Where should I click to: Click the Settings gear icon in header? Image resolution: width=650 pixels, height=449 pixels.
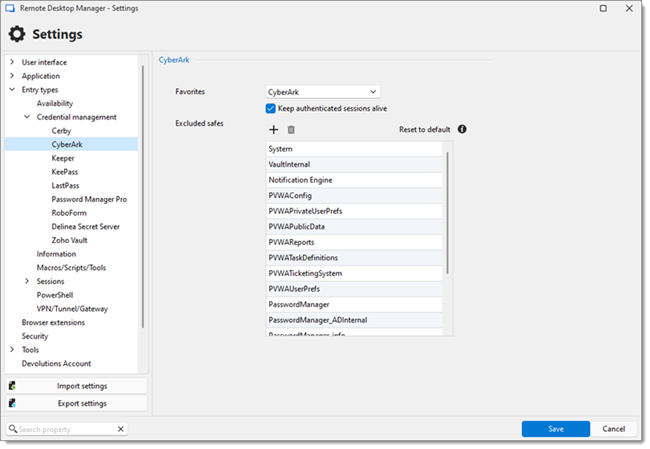17,34
